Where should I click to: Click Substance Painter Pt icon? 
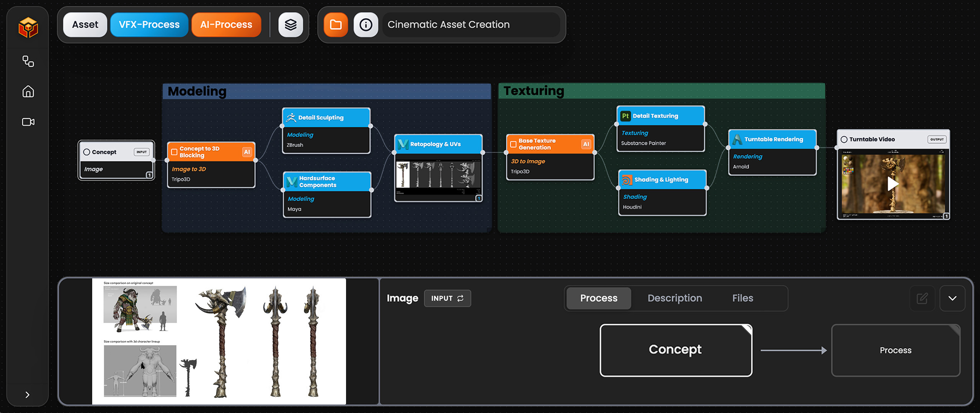[x=626, y=116]
